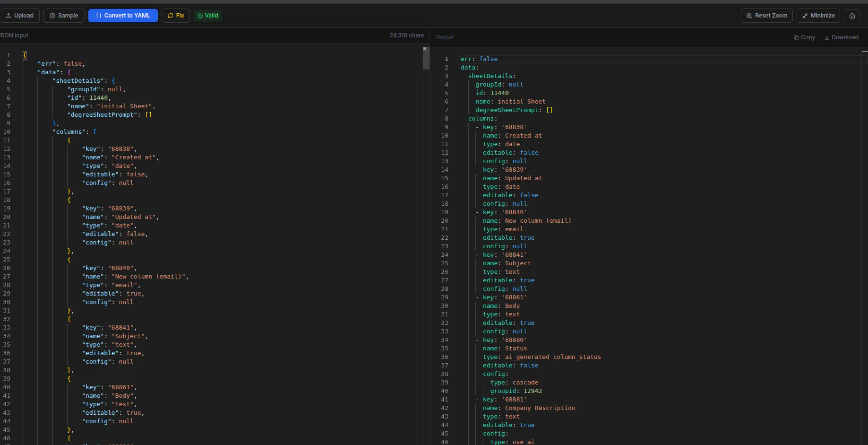Click the checkmark icon beside Valid
This screenshot has height=445, width=868.
[200, 16]
